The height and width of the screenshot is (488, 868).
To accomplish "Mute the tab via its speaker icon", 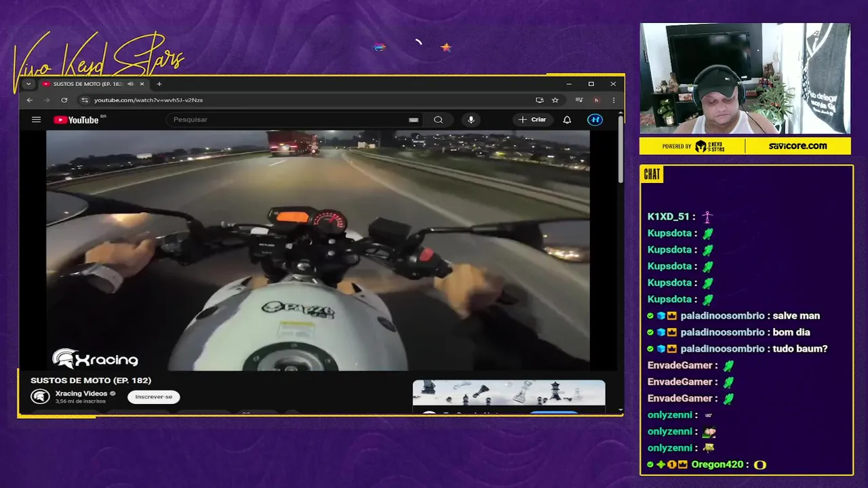I will [130, 84].
